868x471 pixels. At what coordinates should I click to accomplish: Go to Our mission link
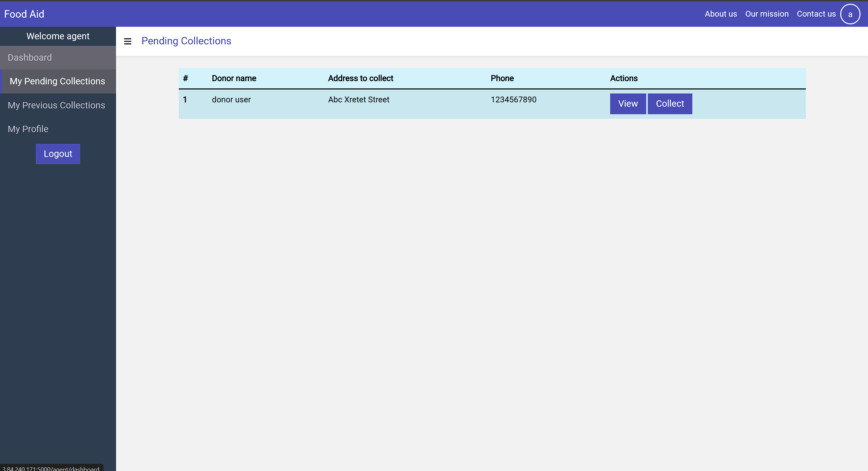click(767, 14)
